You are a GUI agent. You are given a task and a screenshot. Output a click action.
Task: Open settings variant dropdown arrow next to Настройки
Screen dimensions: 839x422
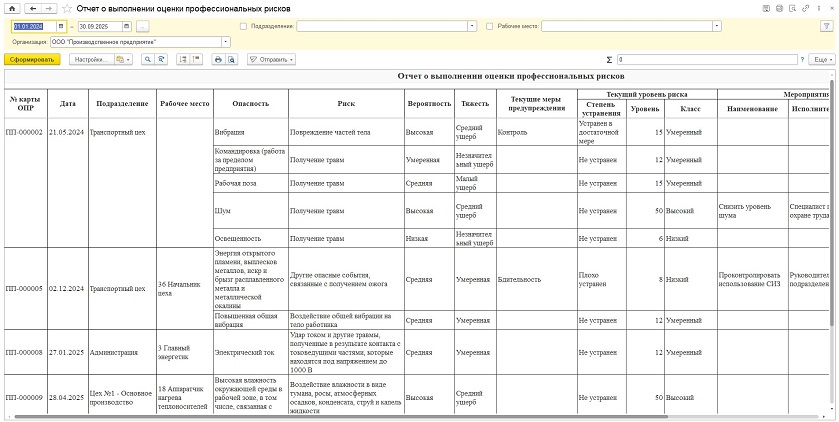[x=129, y=60]
